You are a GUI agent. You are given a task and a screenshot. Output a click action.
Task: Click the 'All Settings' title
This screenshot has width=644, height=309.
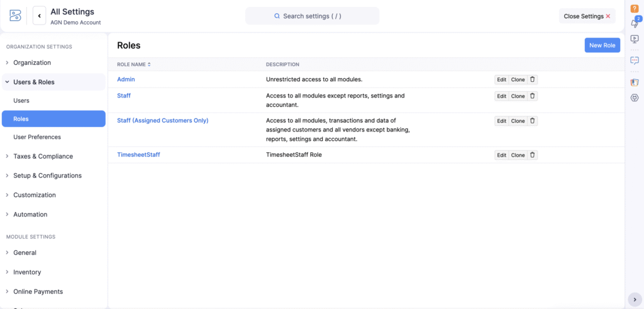click(72, 11)
